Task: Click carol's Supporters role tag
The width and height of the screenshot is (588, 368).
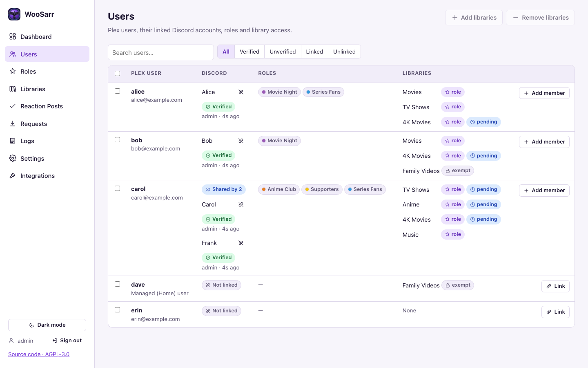Action: [x=322, y=189]
